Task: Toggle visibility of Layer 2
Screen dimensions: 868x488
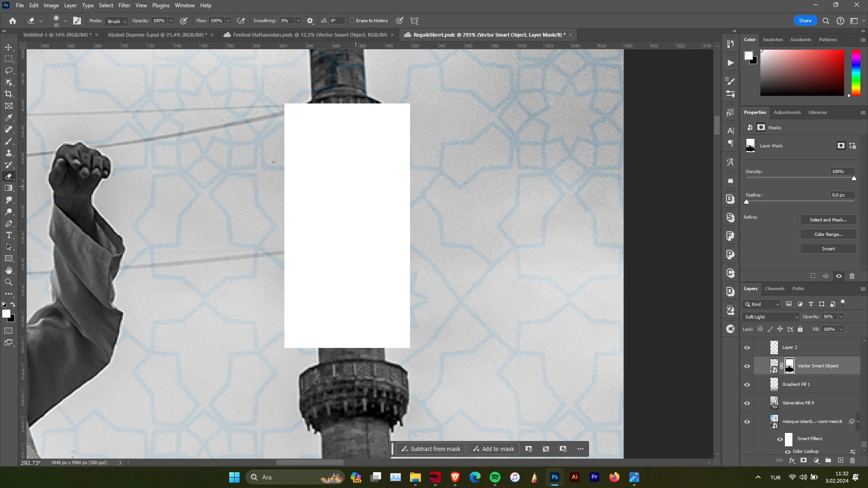Action: [x=747, y=347]
